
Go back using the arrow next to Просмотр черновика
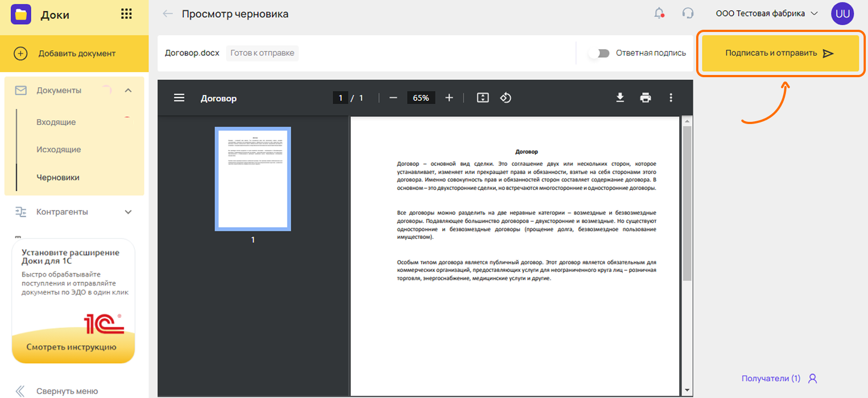pos(168,14)
